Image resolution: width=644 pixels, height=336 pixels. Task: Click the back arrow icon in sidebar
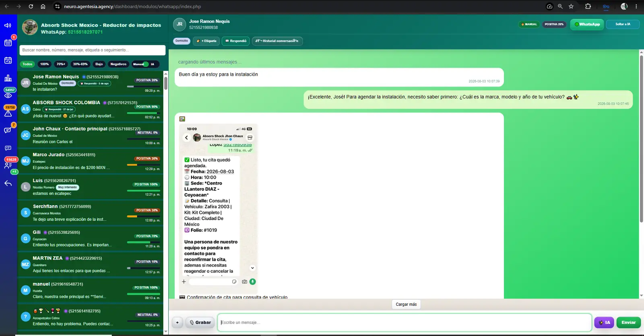tap(8, 183)
